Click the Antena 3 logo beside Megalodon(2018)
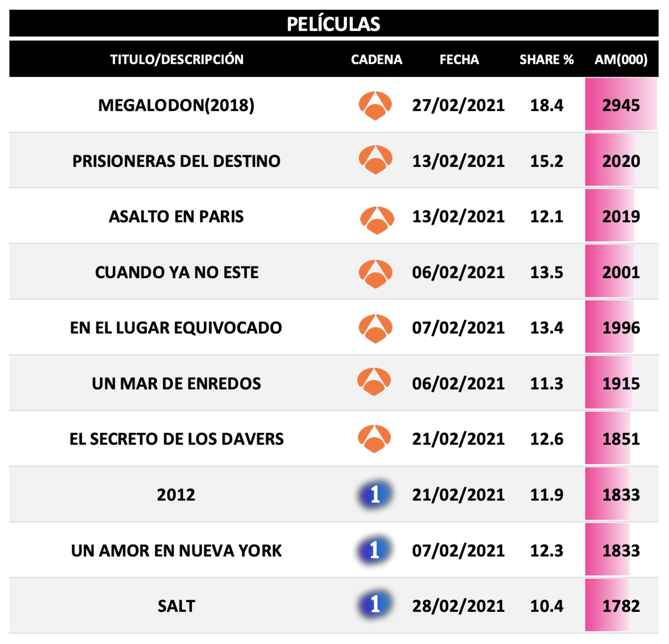Image resolution: width=669 pixels, height=644 pixels. tap(375, 105)
